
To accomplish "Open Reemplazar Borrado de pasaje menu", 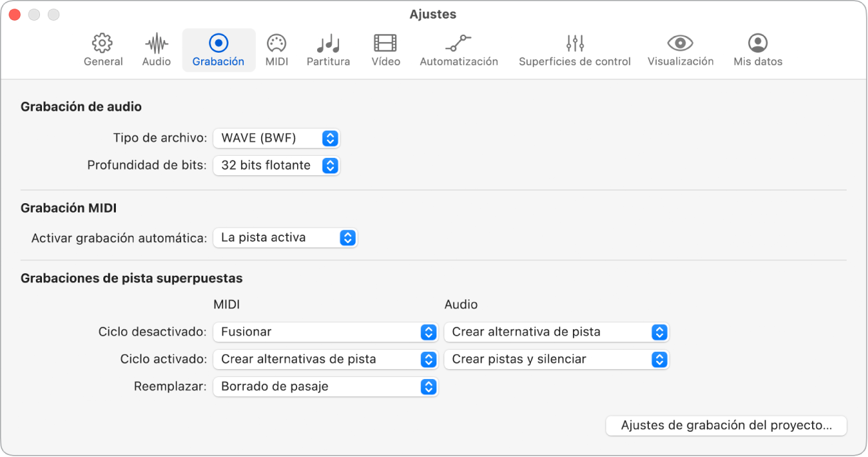I will (325, 387).
